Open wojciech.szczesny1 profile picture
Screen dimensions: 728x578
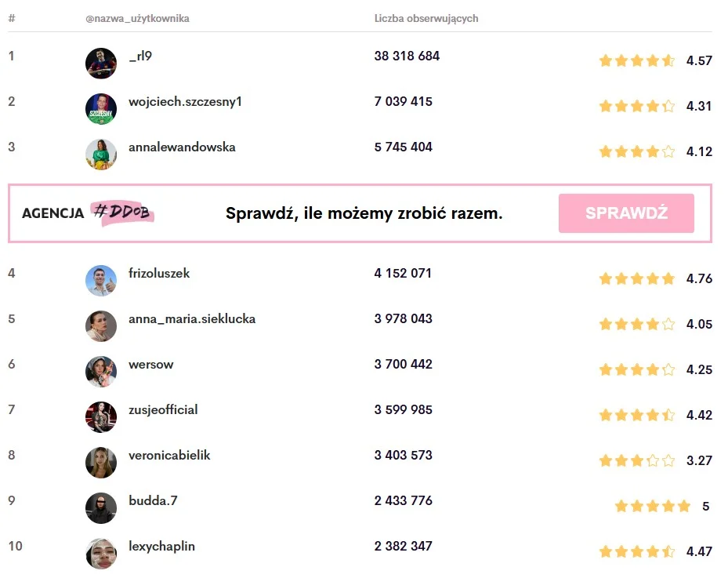tap(100, 109)
